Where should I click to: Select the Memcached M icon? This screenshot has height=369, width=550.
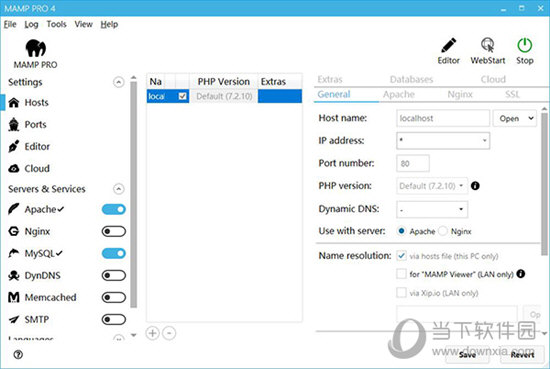[x=14, y=297]
